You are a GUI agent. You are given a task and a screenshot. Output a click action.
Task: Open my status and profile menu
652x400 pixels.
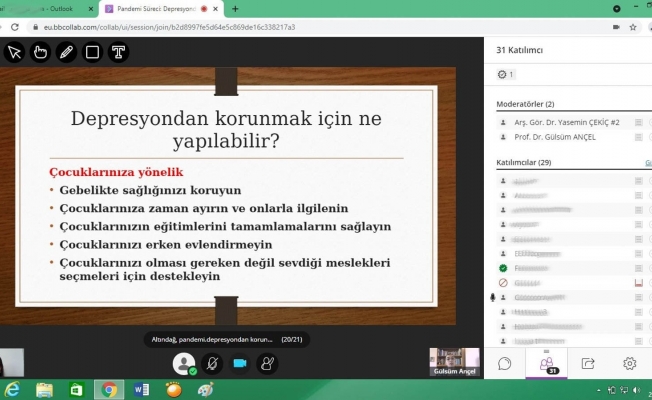(x=183, y=363)
